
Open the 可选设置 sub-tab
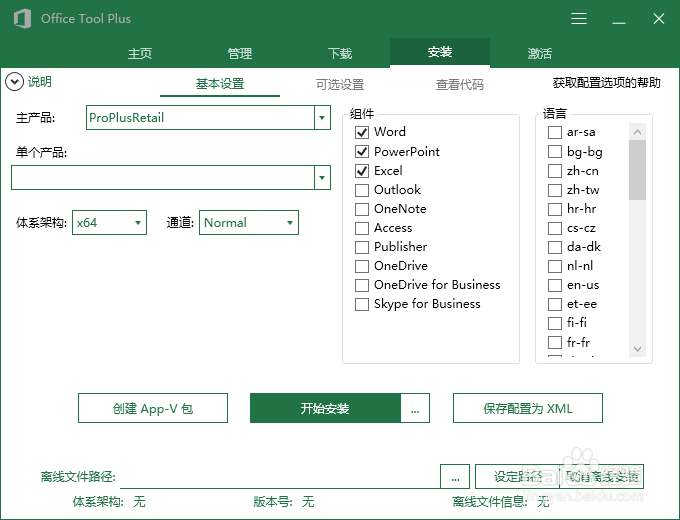coord(340,84)
